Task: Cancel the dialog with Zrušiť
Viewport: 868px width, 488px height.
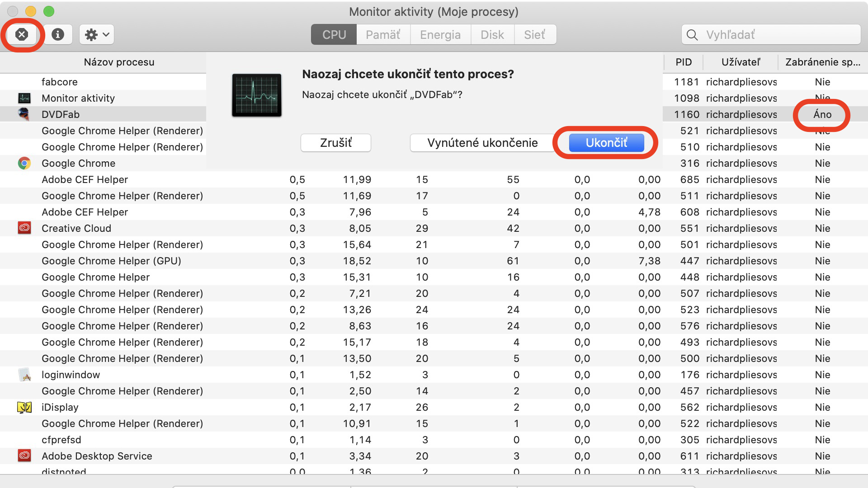Action: pos(336,143)
